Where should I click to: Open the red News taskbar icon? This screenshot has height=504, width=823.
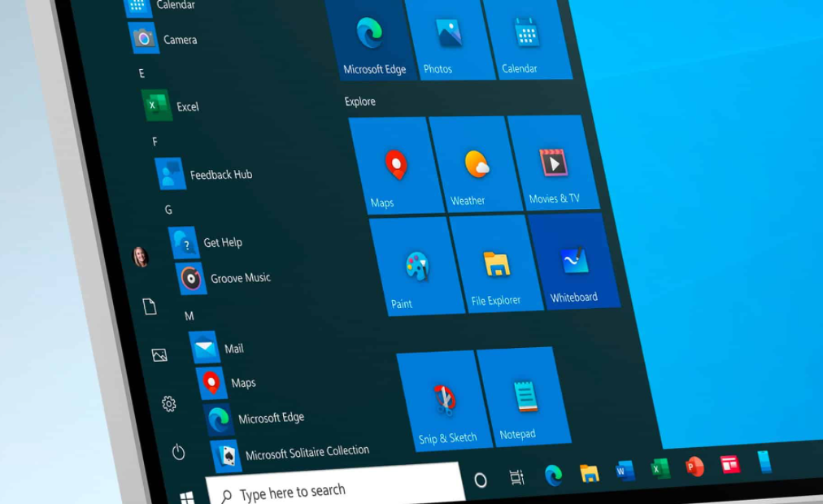pyautogui.click(x=729, y=464)
